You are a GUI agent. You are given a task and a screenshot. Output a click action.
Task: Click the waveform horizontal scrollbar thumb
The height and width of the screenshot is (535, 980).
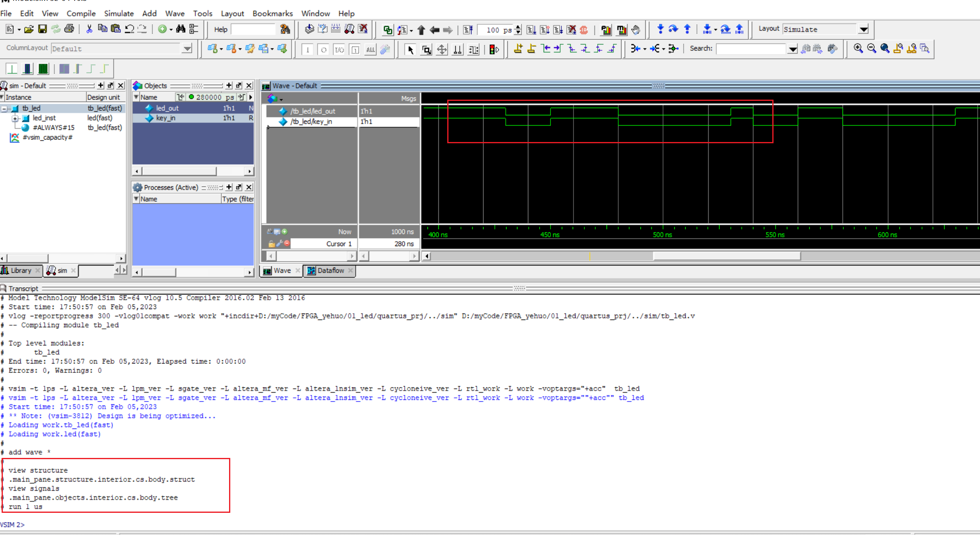point(726,256)
